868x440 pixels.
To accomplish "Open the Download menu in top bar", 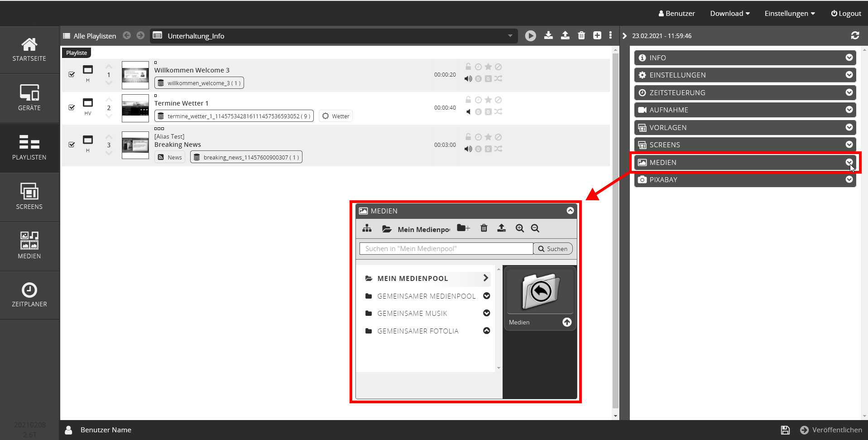I will coord(729,14).
